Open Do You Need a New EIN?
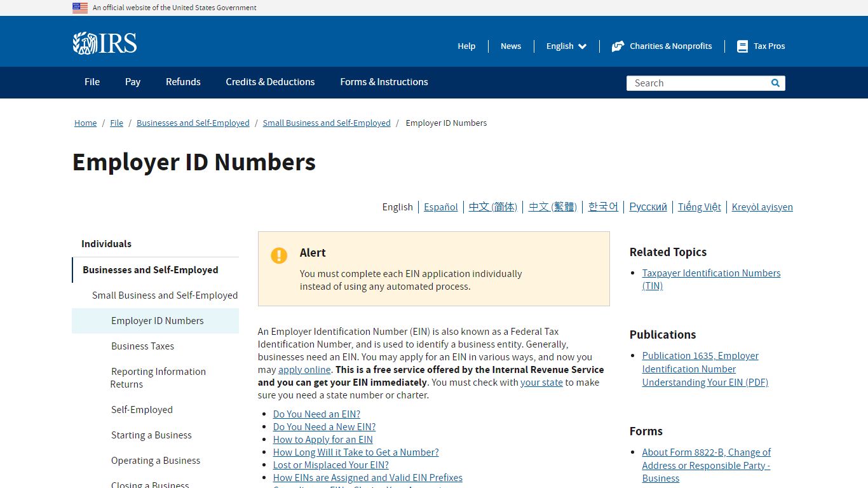 coord(324,427)
